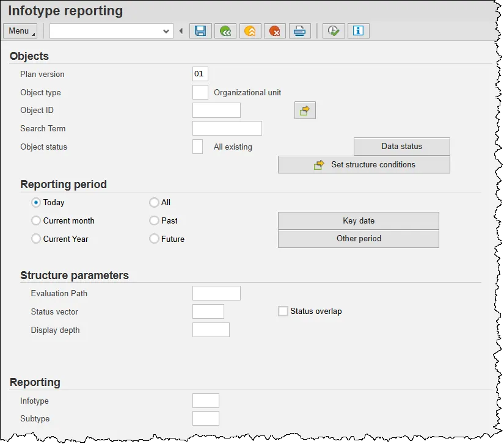Screen dimensions: 504x444
Task: Choose the Future radio button
Action: tap(155, 239)
